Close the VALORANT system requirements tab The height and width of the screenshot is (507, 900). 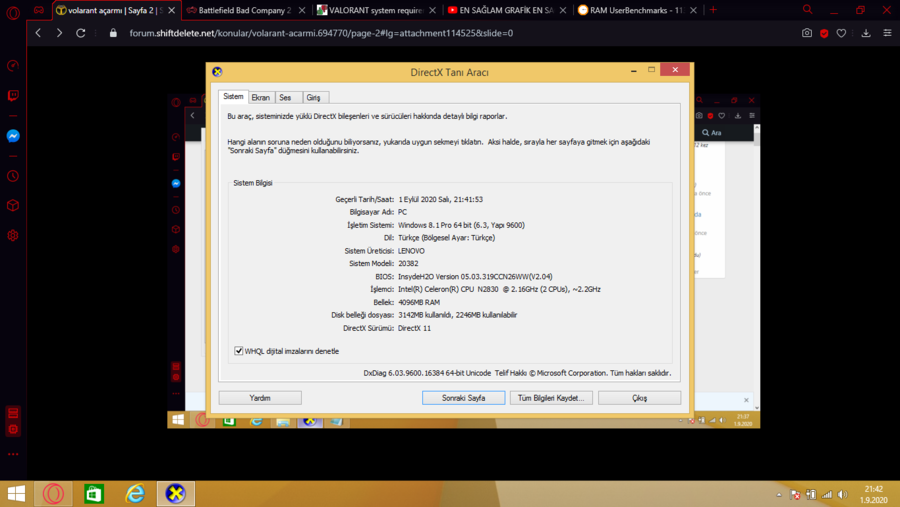[x=432, y=10]
